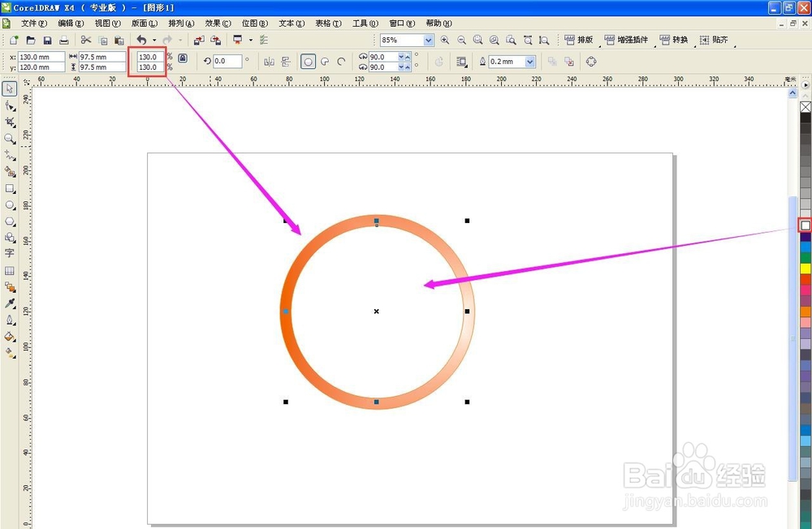The width and height of the screenshot is (812, 529).
Task: Select the Basic Shapes tool
Action: coord(10,238)
